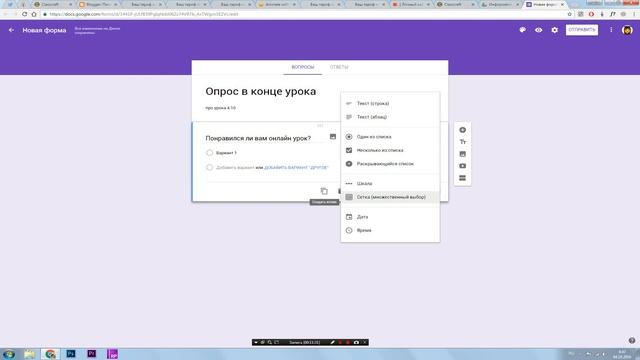Open the Windows Start button
Viewport: 640px width, 360px height.
tap(9, 354)
